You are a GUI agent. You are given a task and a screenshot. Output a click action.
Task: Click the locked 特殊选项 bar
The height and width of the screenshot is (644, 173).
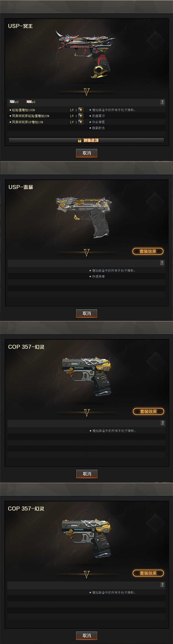pos(86,140)
